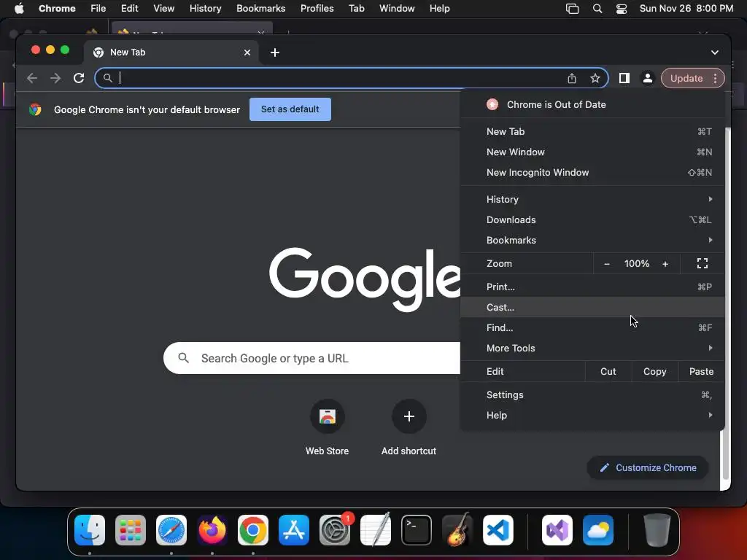747x560 pixels.
Task: Click the 100% zoom value
Action: 636,264
